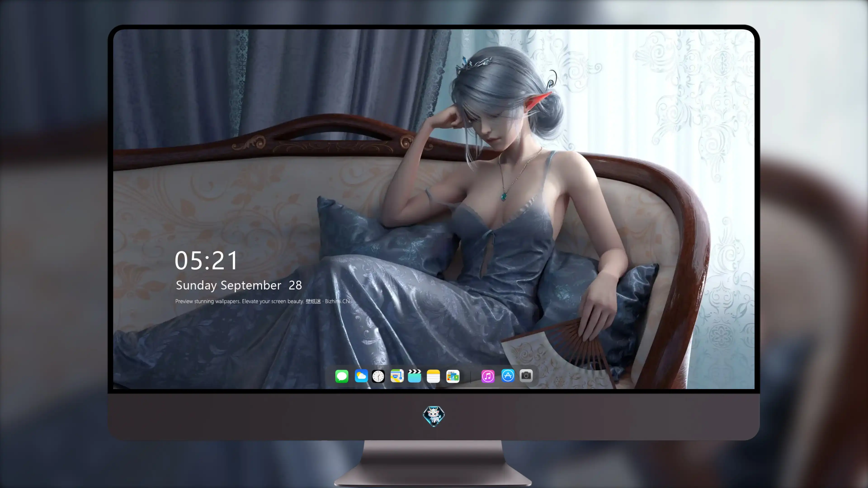Screen dimensions: 868x488
Task: Open the blue App Store icon
Action: tap(508, 375)
